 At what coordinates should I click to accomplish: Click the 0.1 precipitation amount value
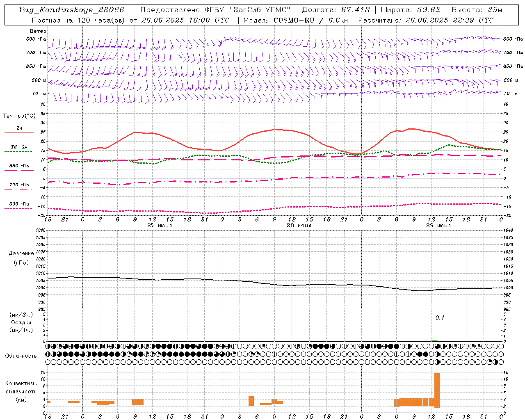440,318
